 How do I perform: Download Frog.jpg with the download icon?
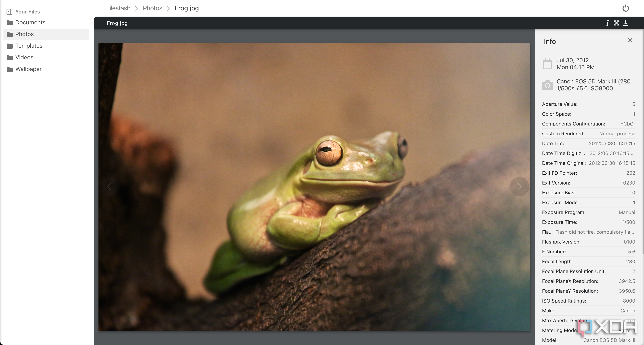pyautogui.click(x=625, y=23)
